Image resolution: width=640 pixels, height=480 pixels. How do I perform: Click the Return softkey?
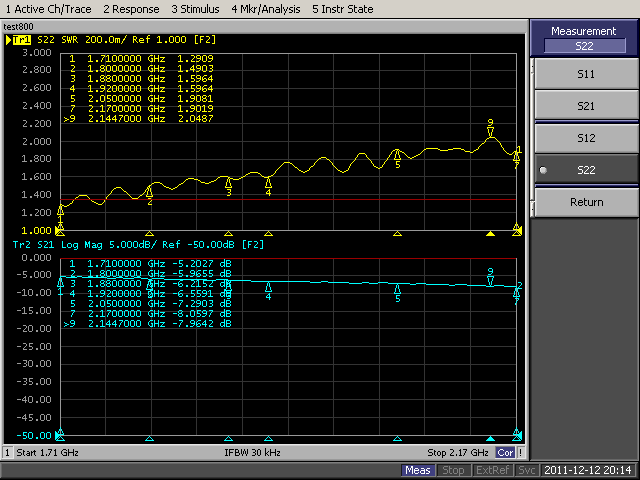[586, 202]
